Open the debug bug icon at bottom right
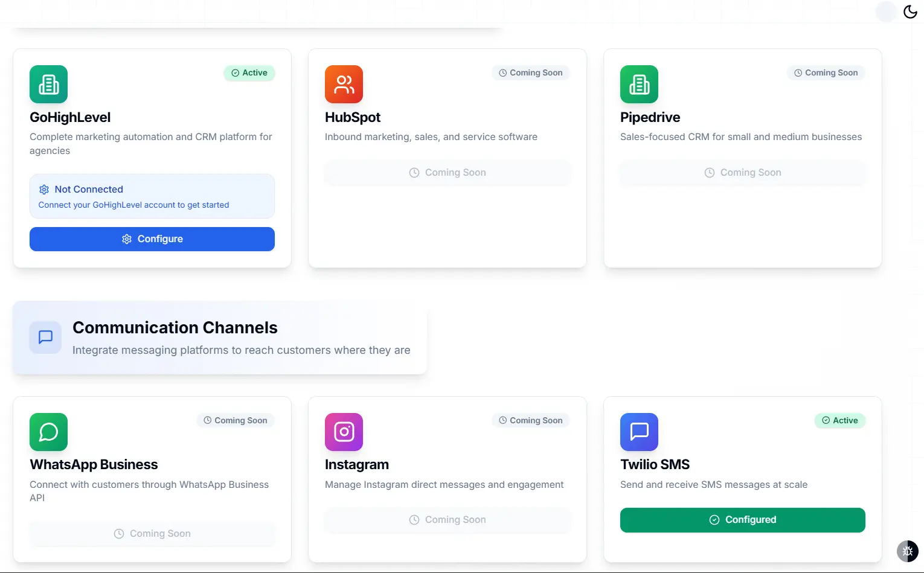The width and height of the screenshot is (924, 573). point(907,551)
